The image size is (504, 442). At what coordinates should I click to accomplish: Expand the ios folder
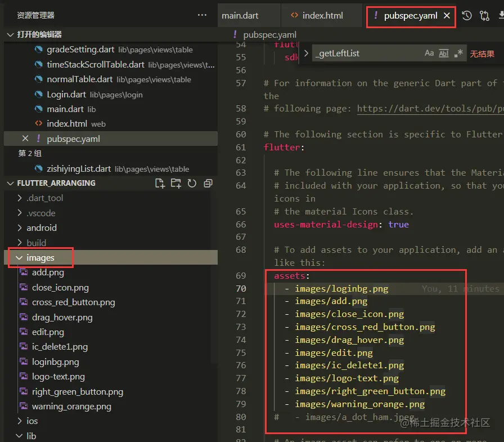[32, 421]
